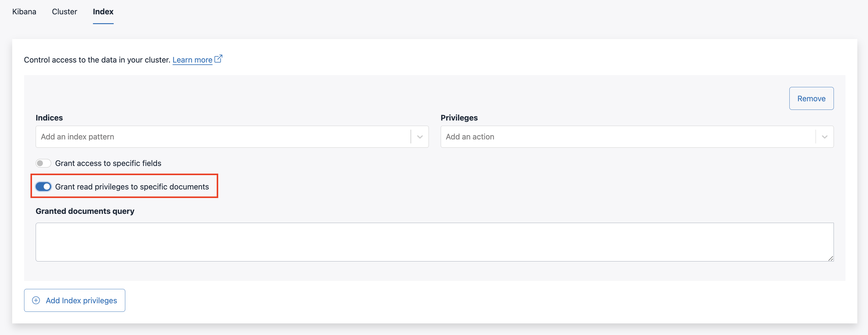Screen dimensions: 868x335
Task: Enable Grant access to specific fields toggle
Action: pyautogui.click(x=44, y=163)
